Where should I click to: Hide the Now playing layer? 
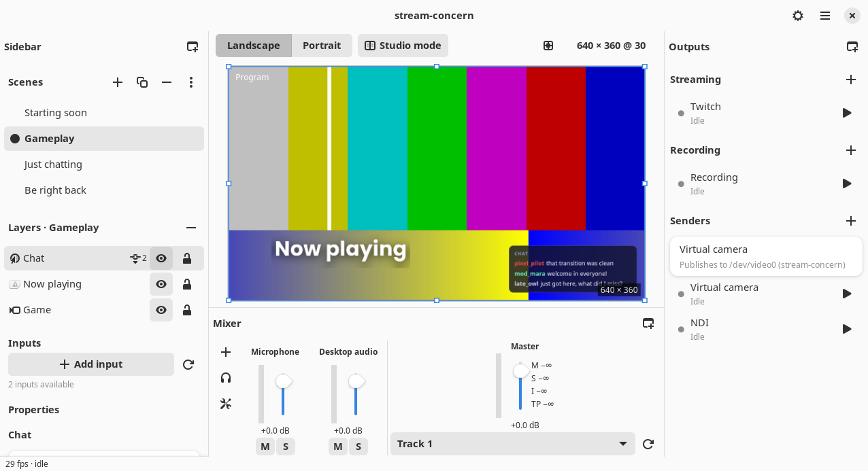click(161, 284)
